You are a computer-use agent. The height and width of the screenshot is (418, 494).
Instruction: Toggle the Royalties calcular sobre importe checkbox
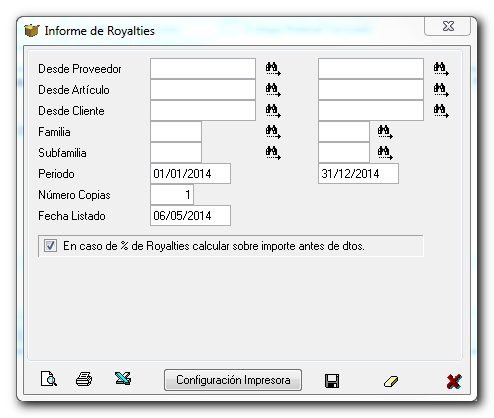[50, 246]
